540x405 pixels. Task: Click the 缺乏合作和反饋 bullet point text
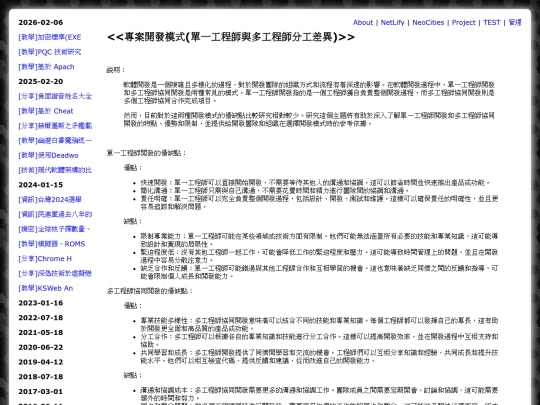[x=319, y=272]
